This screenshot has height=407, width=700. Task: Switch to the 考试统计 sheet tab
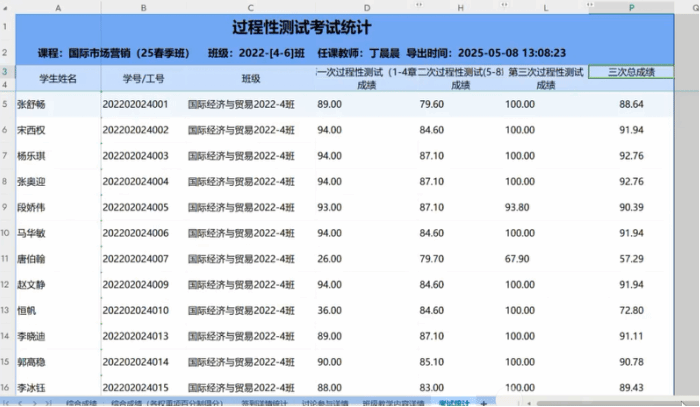455,402
